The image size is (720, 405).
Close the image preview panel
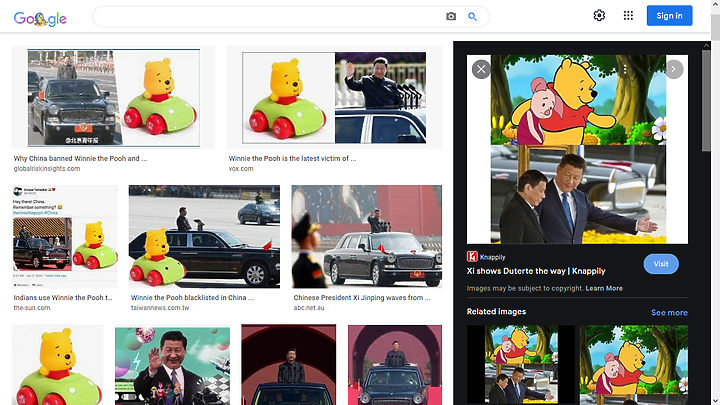pyautogui.click(x=481, y=69)
